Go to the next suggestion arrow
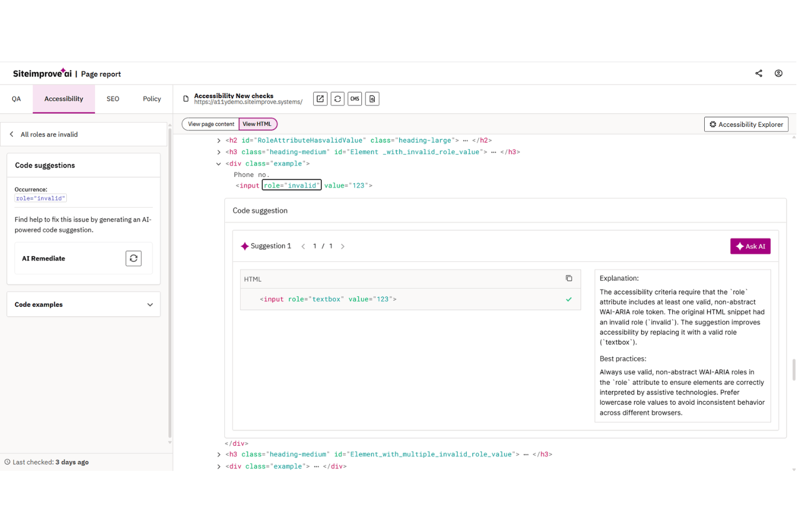Viewport: 798px width, 532px height. coord(342,246)
